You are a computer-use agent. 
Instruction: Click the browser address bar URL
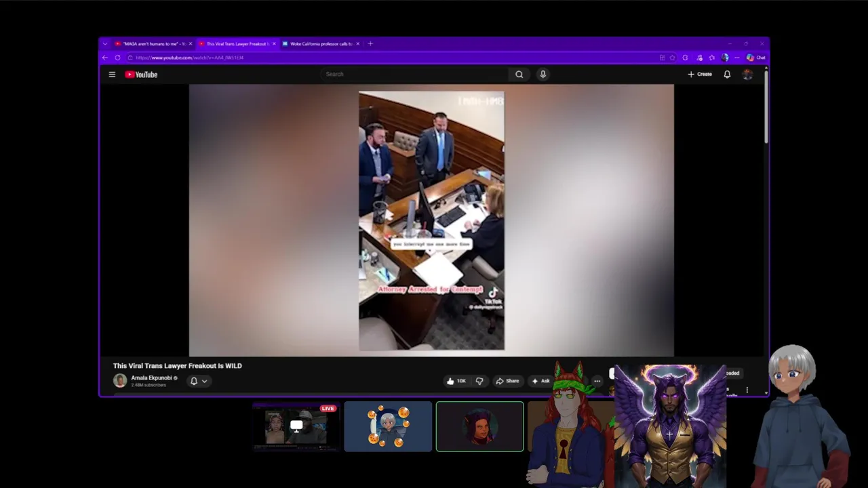pos(189,58)
